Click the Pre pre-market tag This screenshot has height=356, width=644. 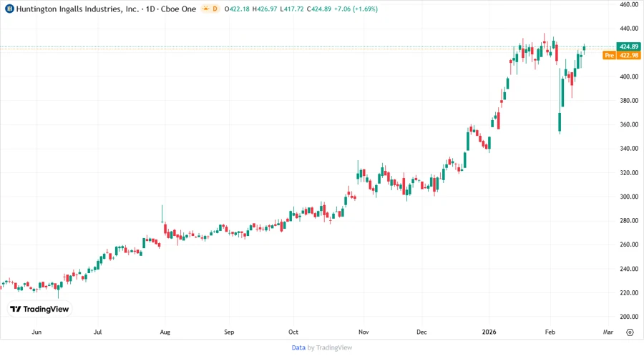610,55
